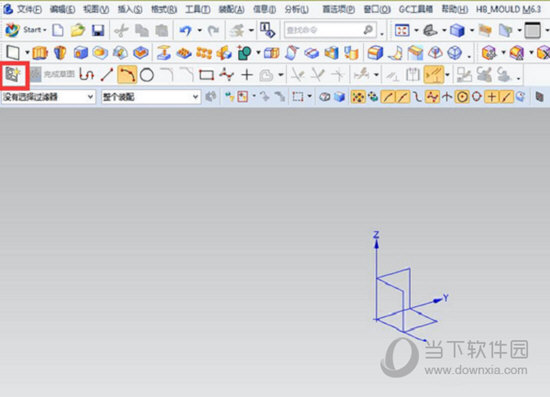Click the Unite boolean icon
Image resolution: width=550 pixels, height=397 pixels.
pos(244,53)
